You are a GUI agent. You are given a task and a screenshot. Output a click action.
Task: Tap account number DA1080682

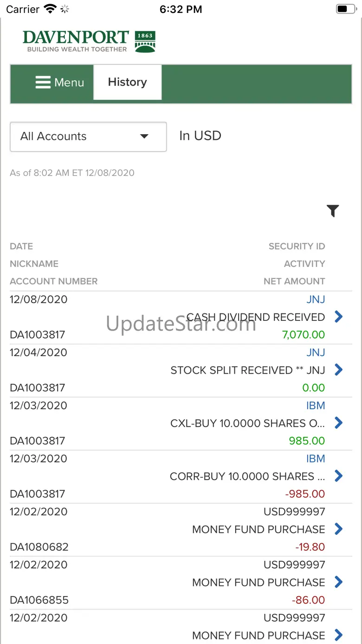pos(39,547)
